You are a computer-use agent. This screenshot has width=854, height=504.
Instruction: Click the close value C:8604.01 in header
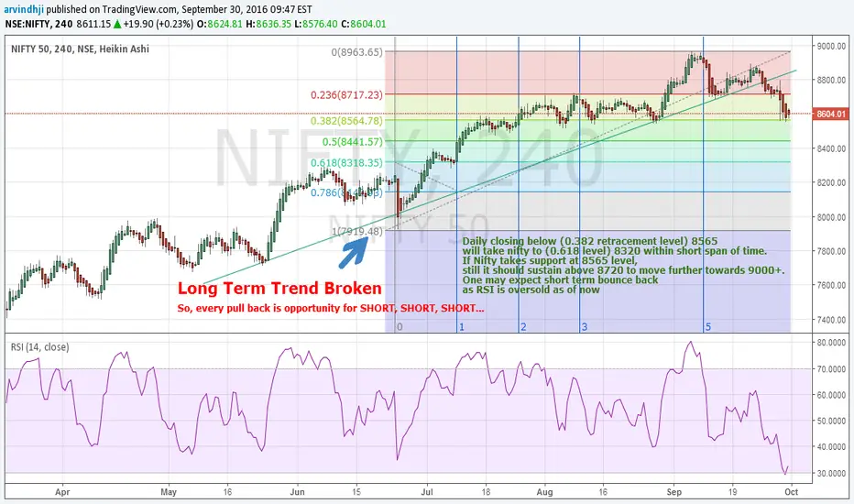point(363,24)
